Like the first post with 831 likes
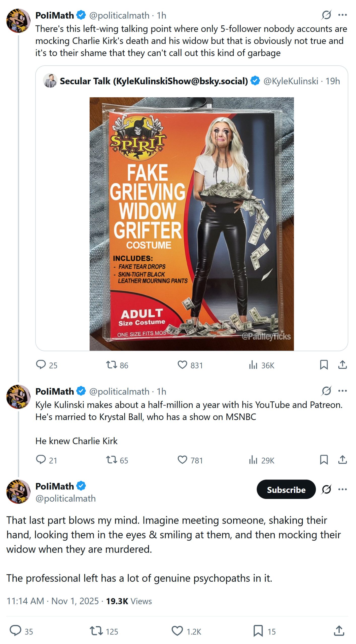The width and height of the screenshot is (356, 644). tap(183, 365)
